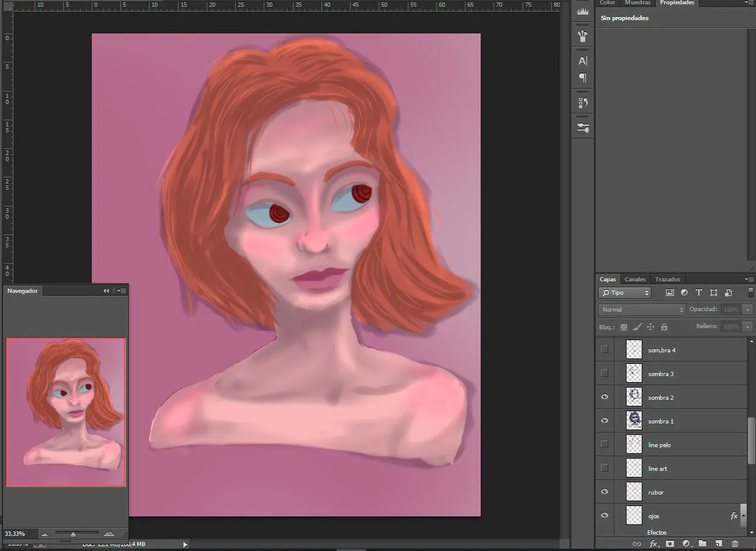
Task: Open the Tipo layer filter dropdown
Action: pos(625,293)
